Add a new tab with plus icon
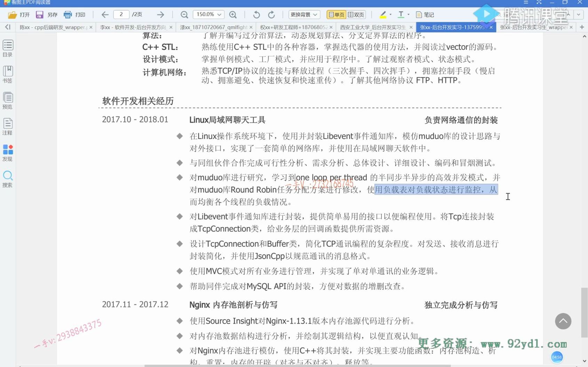588x367 pixels. [x=582, y=27]
